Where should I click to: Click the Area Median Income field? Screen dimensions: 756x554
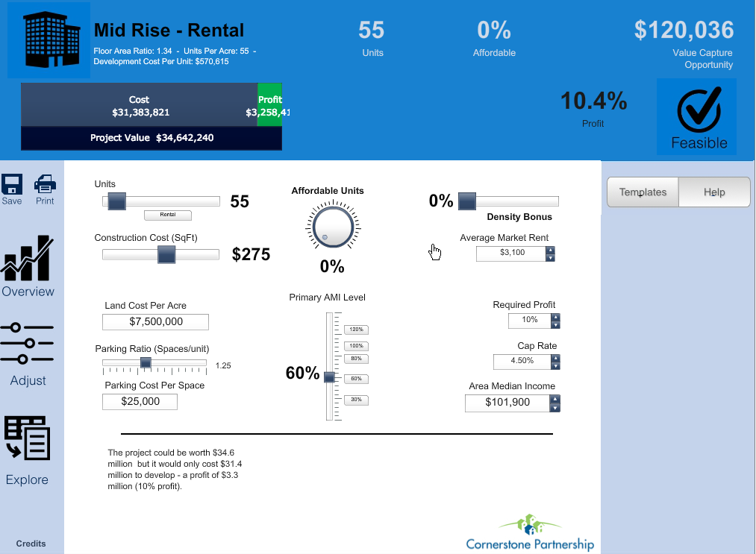coord(507,403)
